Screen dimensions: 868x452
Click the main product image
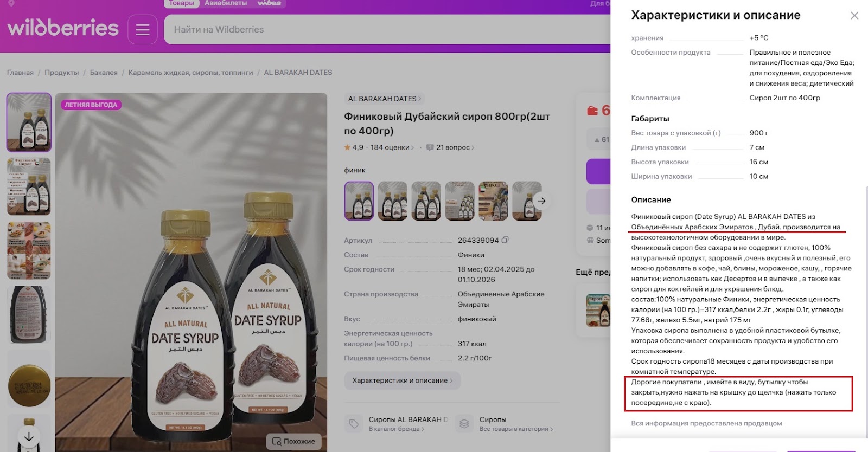click(192, 272)
